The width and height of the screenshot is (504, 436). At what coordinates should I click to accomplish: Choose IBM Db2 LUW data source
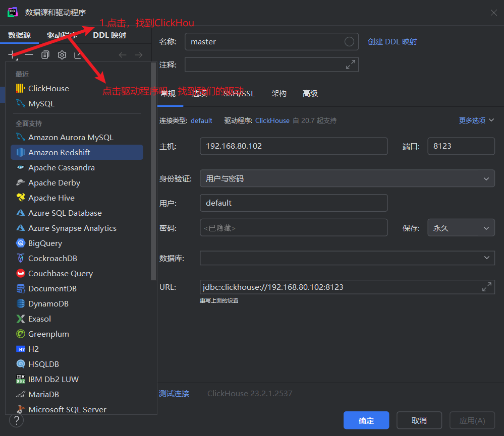pyautogui.click(x=77, y=379)
